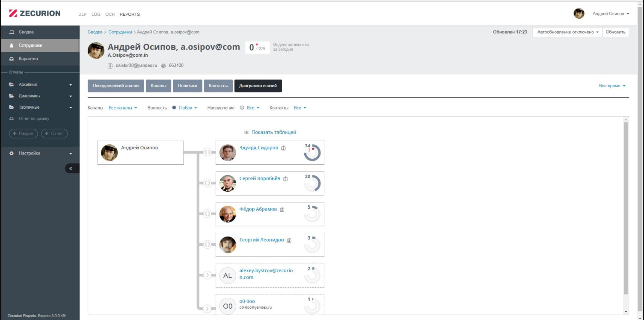Click the contact card icon beside Фёдор Абрамов
Image resolution: width=644 pixels, height=320 pixels.
click(282, 209)
